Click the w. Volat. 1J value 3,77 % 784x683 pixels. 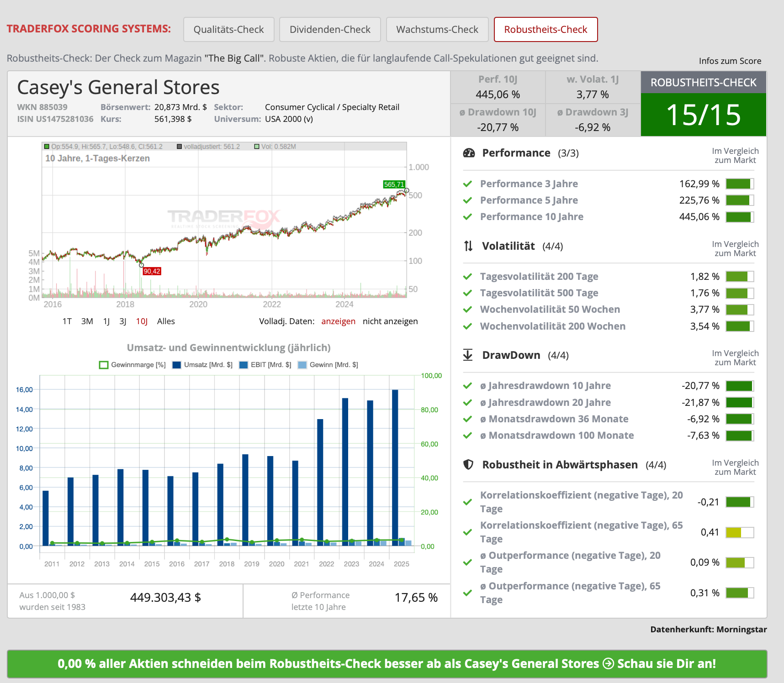pos(593,95)
